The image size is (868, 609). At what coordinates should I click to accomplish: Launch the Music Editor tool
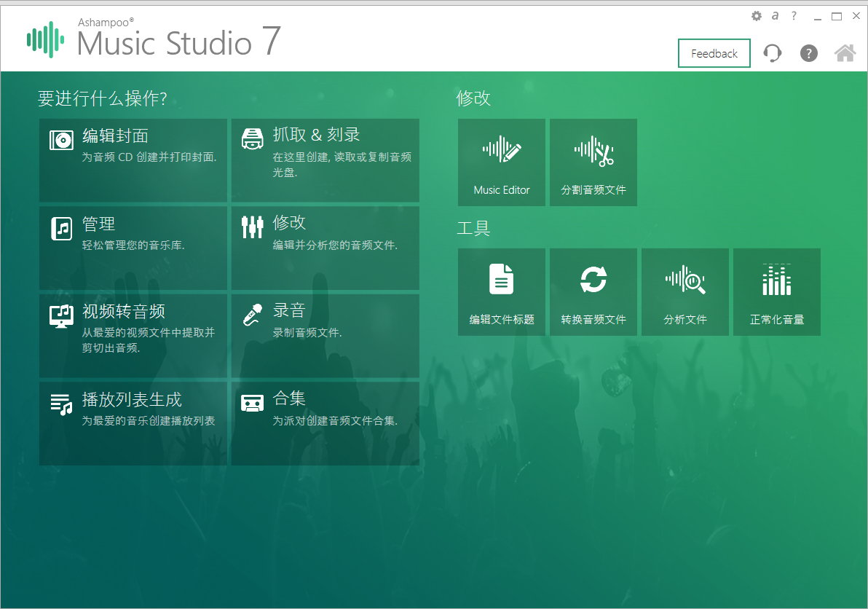[501, 162]
